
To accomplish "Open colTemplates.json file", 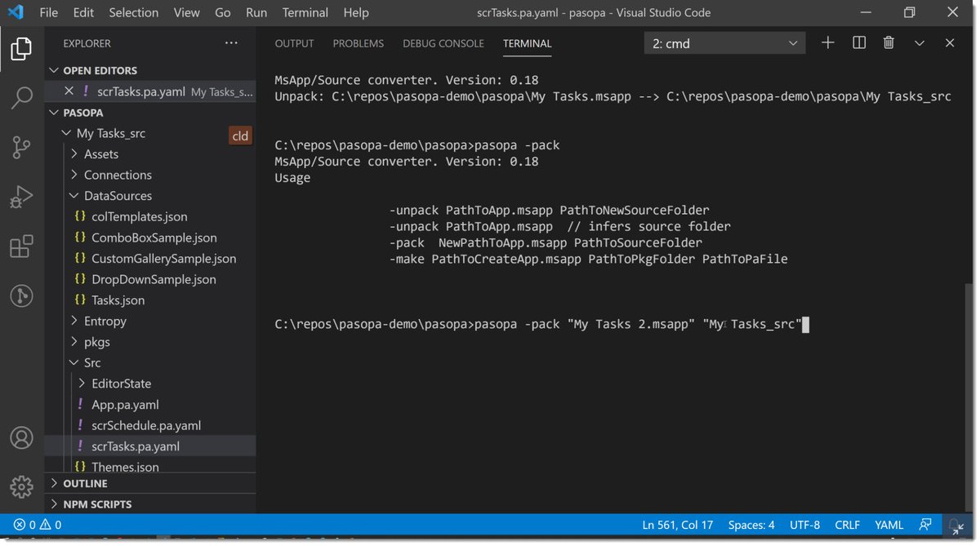I will (x=139, y=216).
